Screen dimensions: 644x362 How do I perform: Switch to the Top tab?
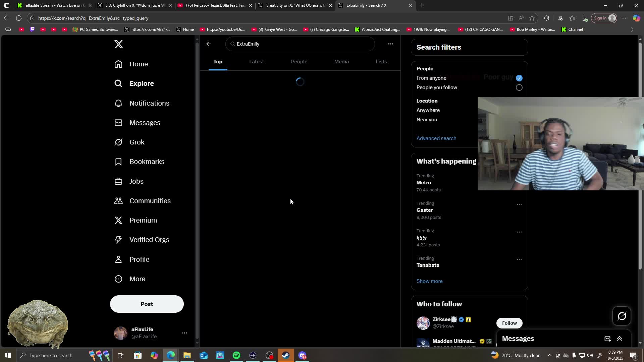pos(218,62)
